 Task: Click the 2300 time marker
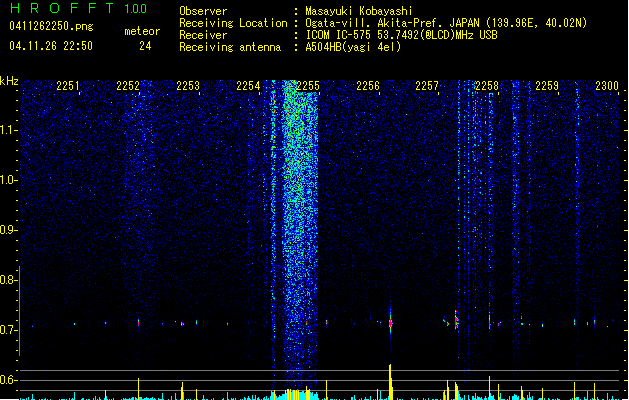(x=607, y=86)
